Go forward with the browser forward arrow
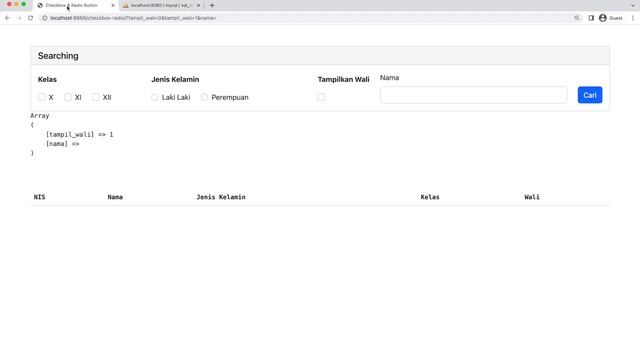The height and width of the screenshot is (360, 640). (x=19, y=18)
